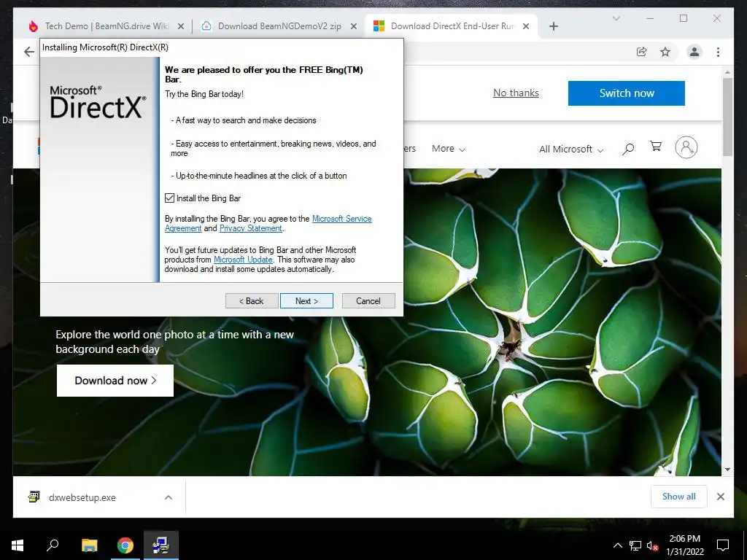The width and height of the screenshot is (747, 560).
Task: Close the Download BeamNGDemoV2 zip tab
Action: point(354,27)
